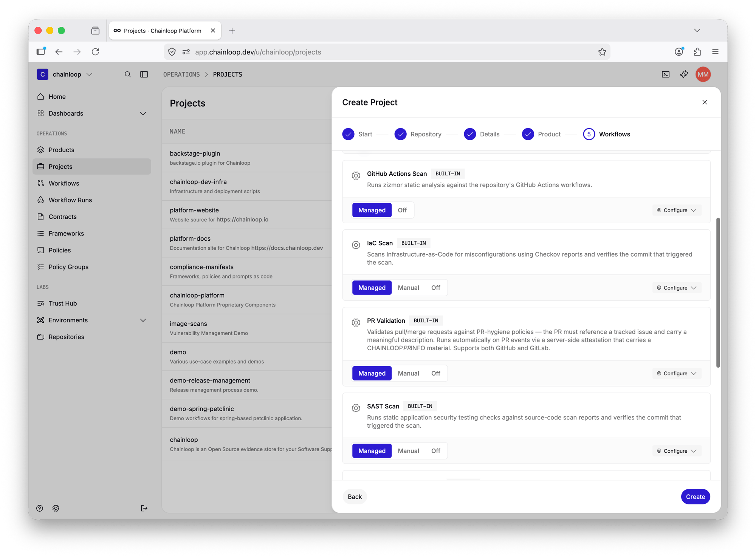
Task: Open the browser extensions icon
Action: (x=697, y=52)
